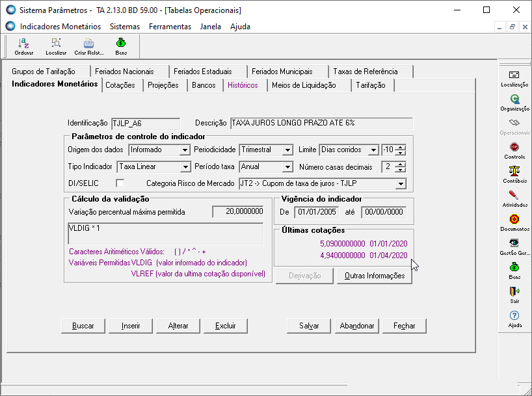
Task: Open the Criar Relatório toolbar icon
Action: (x=89, y=46)
